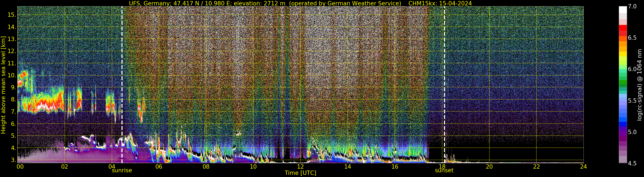The image size is (644, 177).
Task: Click the time axis tick label '24'
Action: [x=583, y=166]
